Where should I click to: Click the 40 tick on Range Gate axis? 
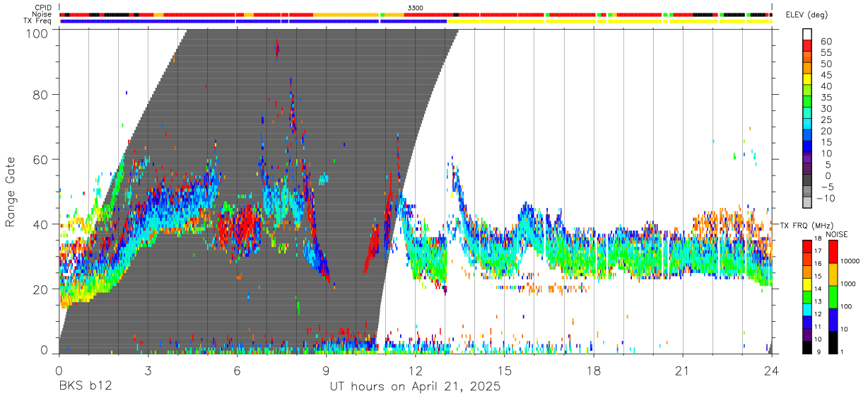pyautogui.click(x=41, y=224)
